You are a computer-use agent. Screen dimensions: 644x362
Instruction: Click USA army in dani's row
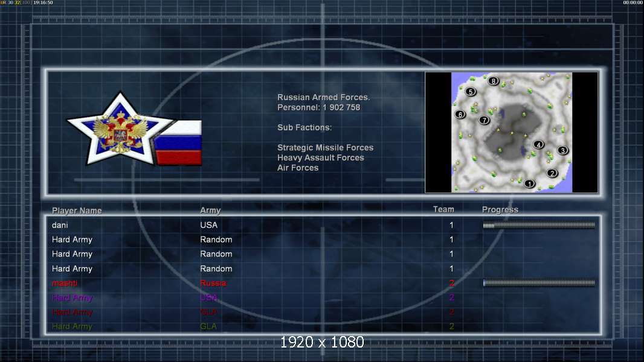point(208,225)
